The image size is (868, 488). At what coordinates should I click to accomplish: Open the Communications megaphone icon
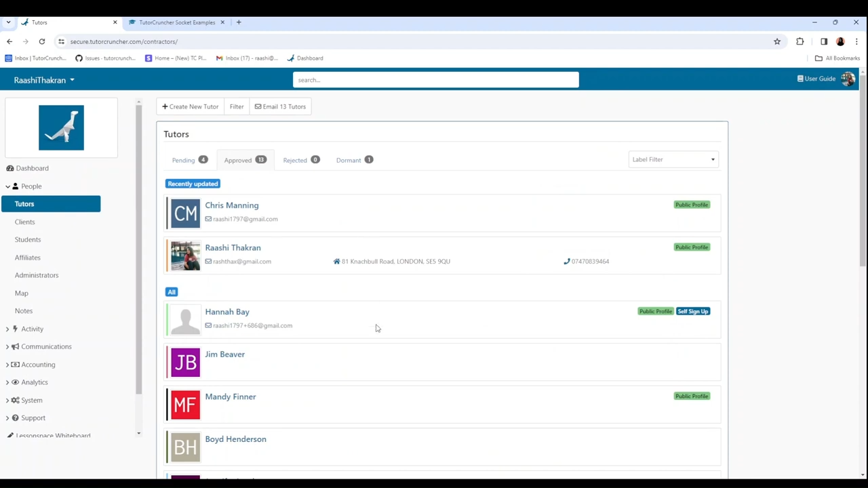15,346
